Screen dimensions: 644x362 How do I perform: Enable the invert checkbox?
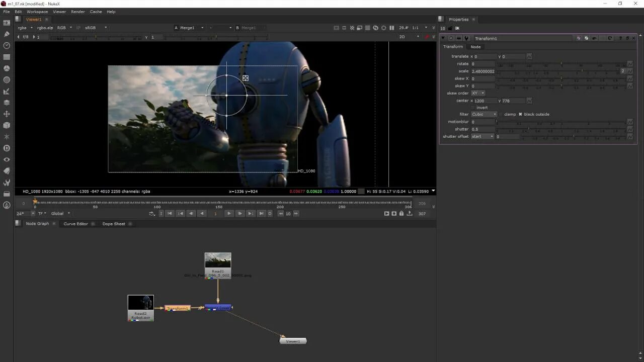click(473, 108)
